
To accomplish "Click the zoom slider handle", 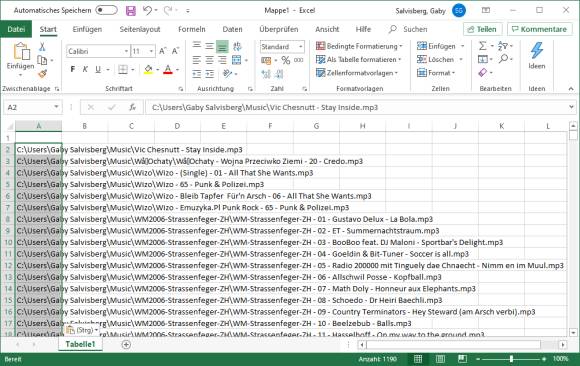I will [x=511, y=359].
